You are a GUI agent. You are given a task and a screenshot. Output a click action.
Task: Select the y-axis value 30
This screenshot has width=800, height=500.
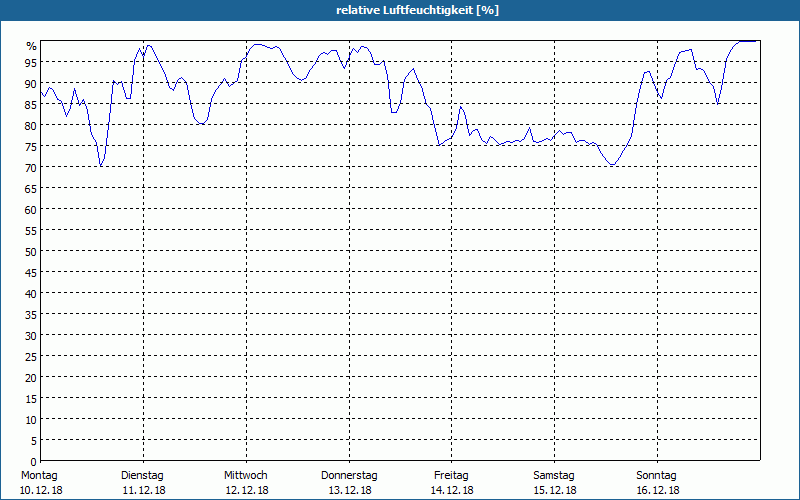click(x=31, y=336)
